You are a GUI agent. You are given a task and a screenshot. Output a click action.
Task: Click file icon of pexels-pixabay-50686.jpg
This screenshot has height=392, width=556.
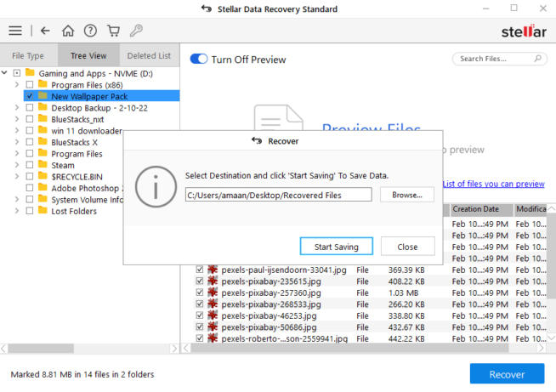(213, 327)
